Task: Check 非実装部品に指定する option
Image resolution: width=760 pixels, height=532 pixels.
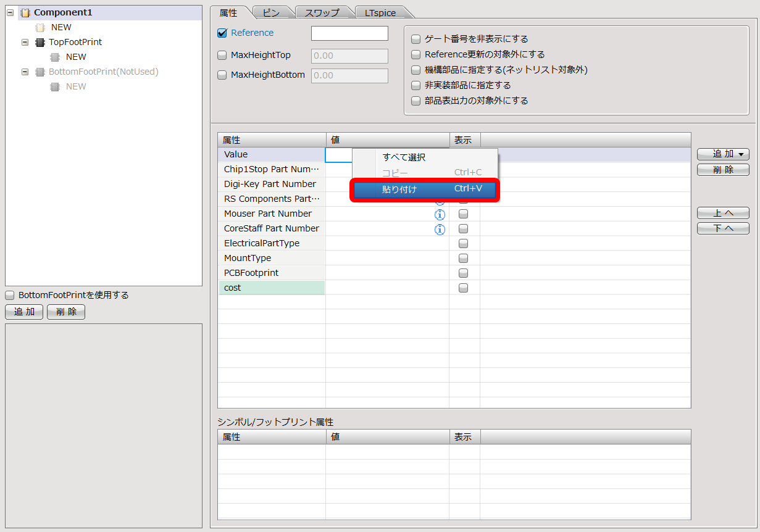Action: pyautogui.click(x=415, y=85)
